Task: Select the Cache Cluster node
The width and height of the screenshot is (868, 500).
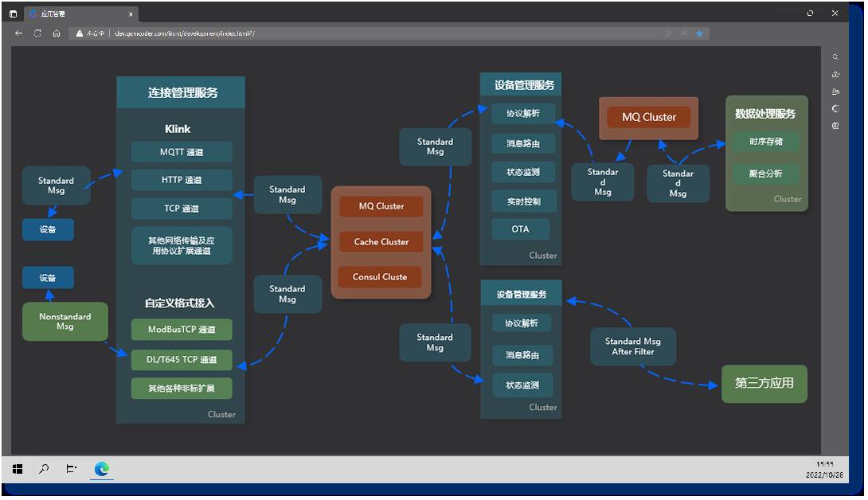Action: (381, 242)
